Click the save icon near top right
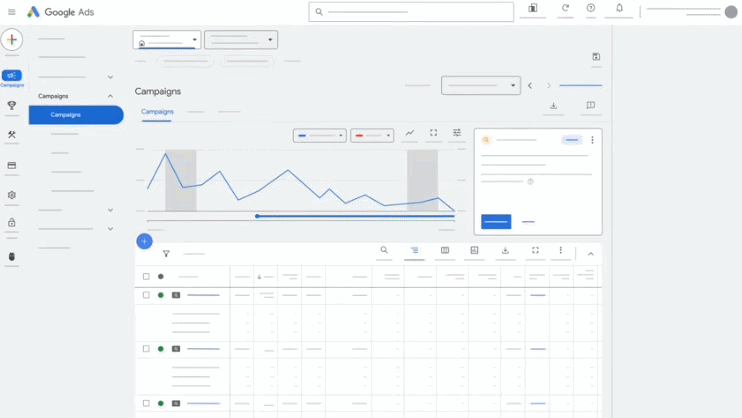This screenshot has height=418, width=742. coord(596,57)
